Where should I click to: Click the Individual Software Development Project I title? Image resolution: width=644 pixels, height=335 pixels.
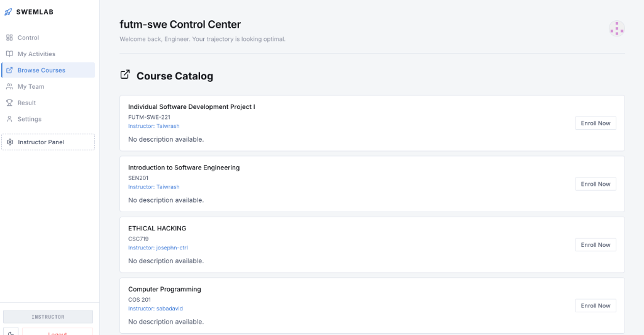point(191,107)
